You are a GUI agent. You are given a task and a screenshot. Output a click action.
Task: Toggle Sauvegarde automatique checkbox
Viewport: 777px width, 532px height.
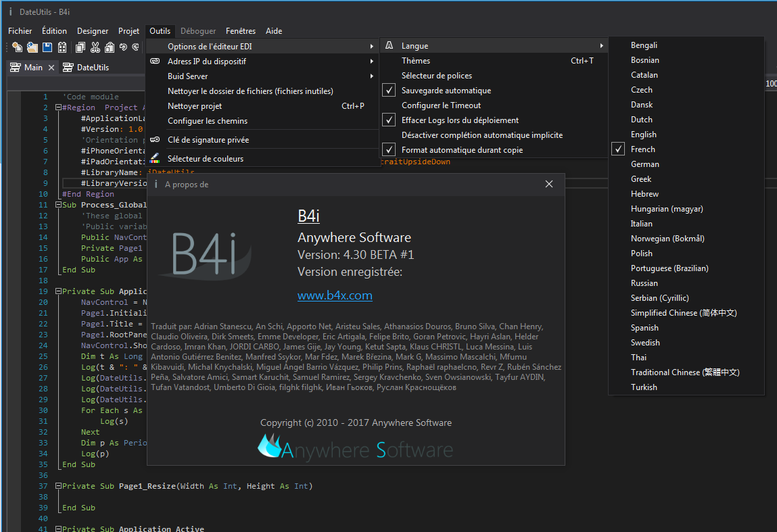tap(389, 90)
